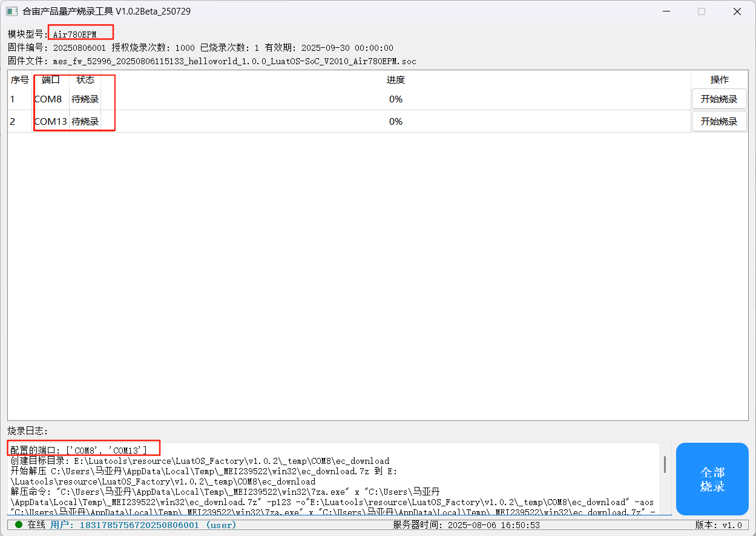The width and height of the screenshot is (756, 536).
Task: Click the 端口 column header
Action: coord(51,79)
